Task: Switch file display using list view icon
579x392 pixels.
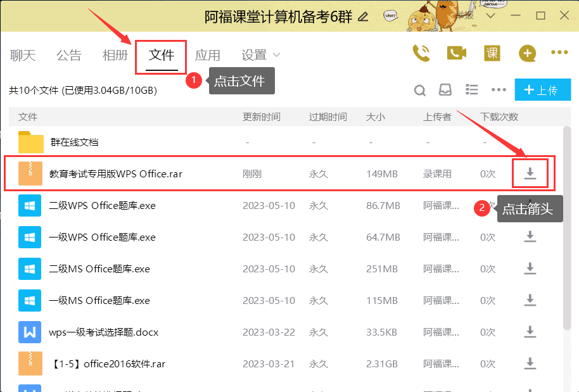Action: 471,90
